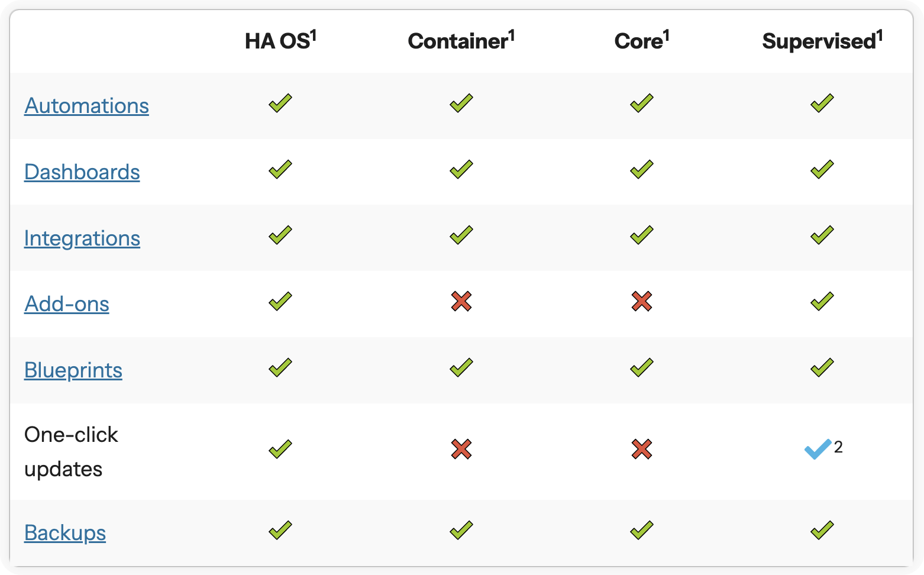Open the Integrations link

click(x=82, y=238)
